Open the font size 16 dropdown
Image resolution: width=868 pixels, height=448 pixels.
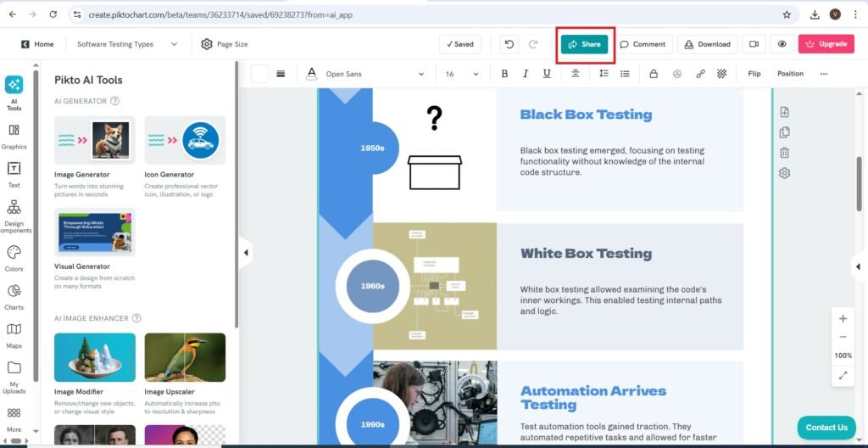462,74
